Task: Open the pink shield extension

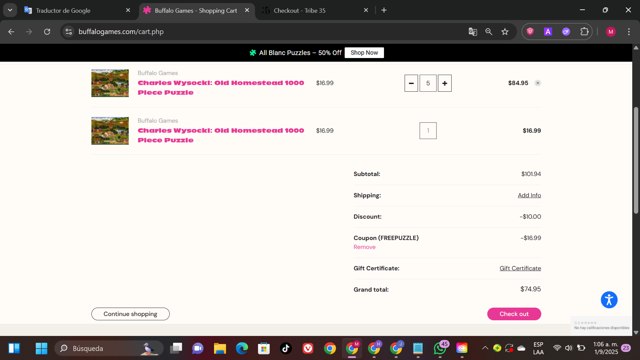Action: [x=530, y=31]
